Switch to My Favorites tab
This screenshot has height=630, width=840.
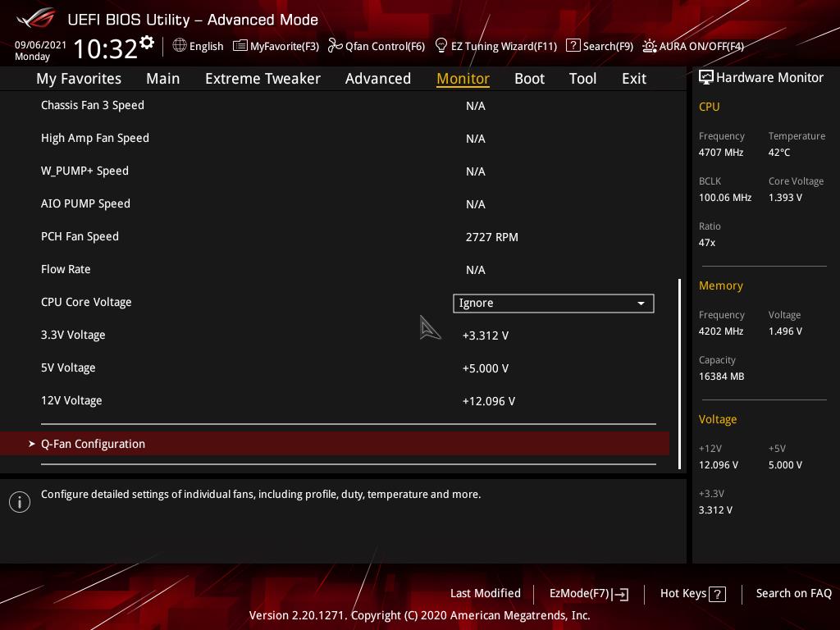79,78
